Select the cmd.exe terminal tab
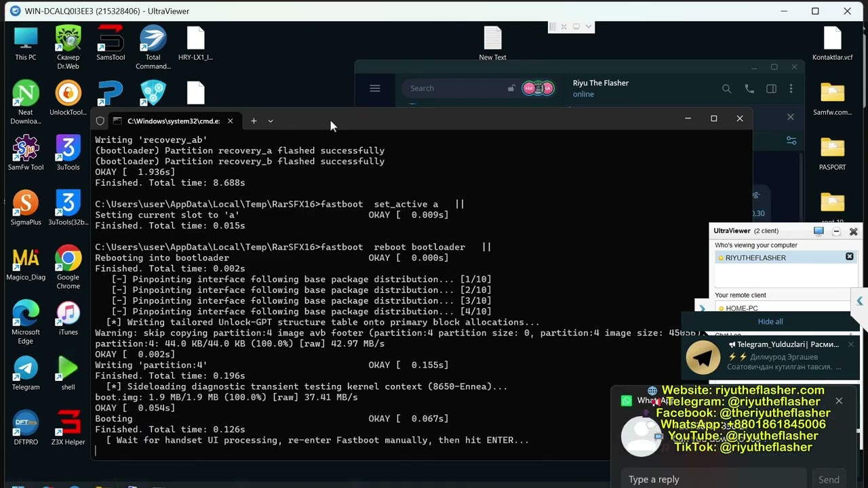The image size is (868, 488). [x=173, y=121]
